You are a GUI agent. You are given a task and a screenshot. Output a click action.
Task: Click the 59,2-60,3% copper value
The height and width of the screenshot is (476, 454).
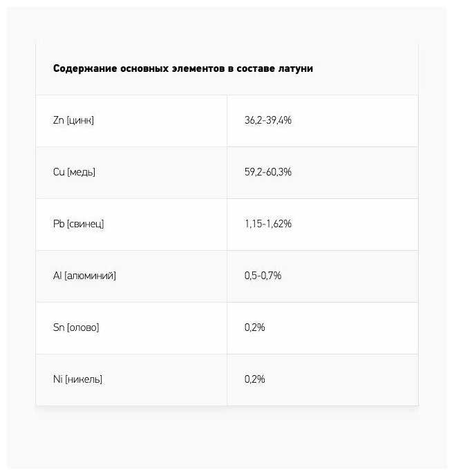(x=268, y=172)
